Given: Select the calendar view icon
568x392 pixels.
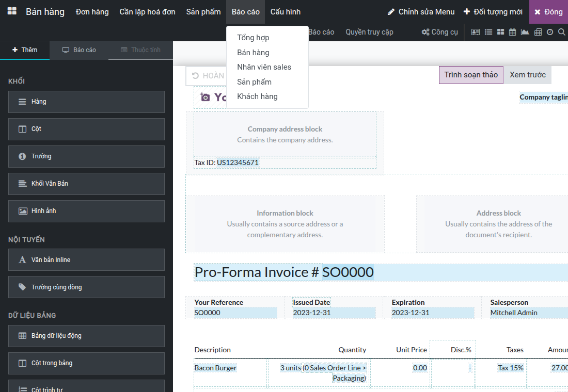Looking at the screenshot, I should point(512,32).
